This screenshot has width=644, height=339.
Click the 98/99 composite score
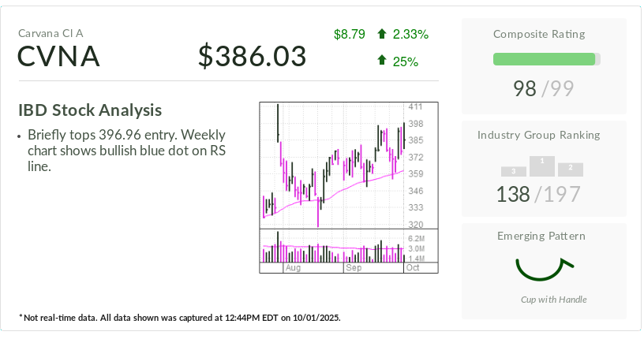pyautogui.click(x=544, y=89)
